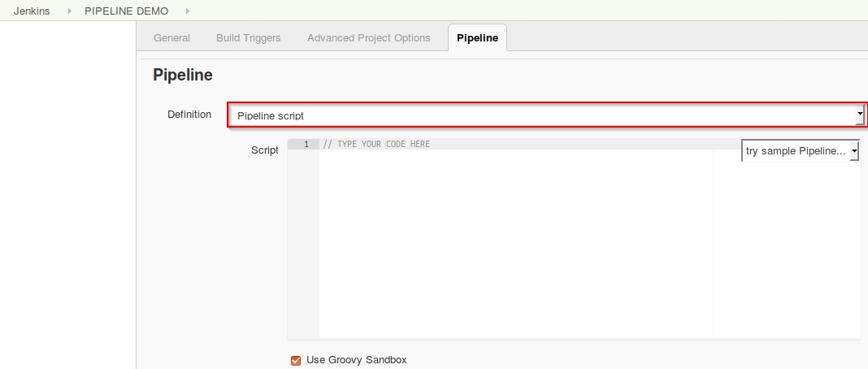Switch to the General tab
This screenshot has height=369, width=868.
[171, 38]
